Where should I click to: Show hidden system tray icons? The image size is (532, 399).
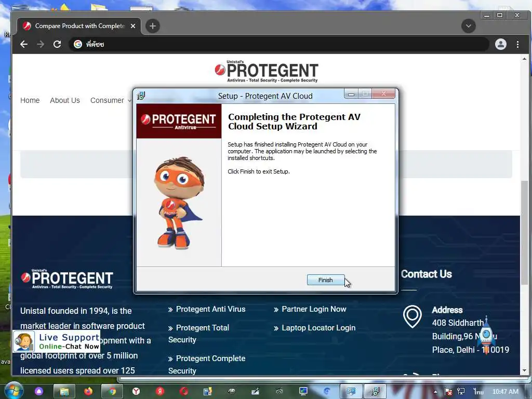(x=435, y=392)
